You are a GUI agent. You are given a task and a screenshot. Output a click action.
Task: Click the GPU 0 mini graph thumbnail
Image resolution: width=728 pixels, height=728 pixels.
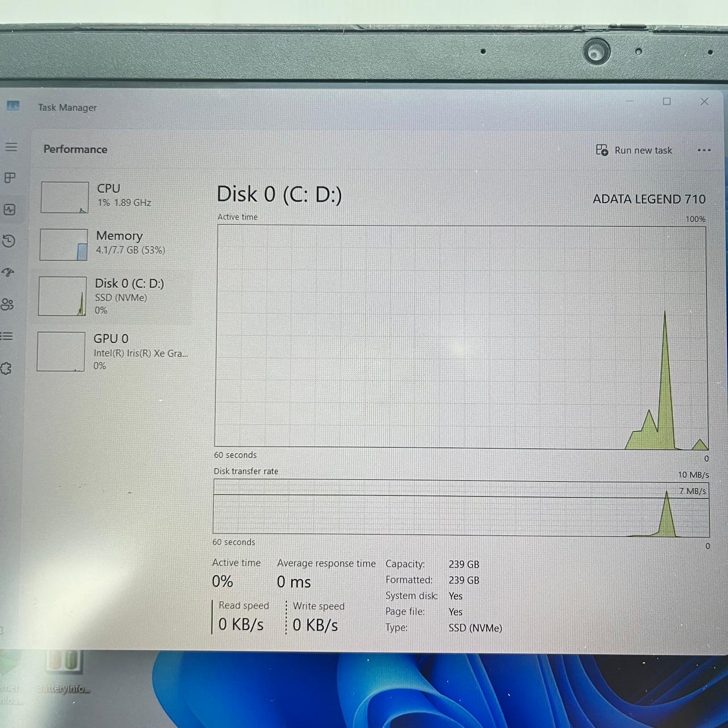[x=61, y=351]
